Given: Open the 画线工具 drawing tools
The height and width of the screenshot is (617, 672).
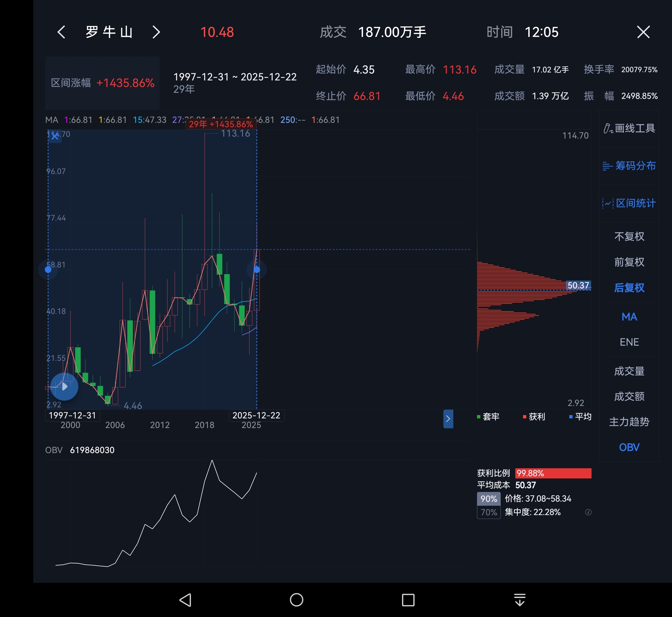Looking at the screenshot, I should (629, 128).
